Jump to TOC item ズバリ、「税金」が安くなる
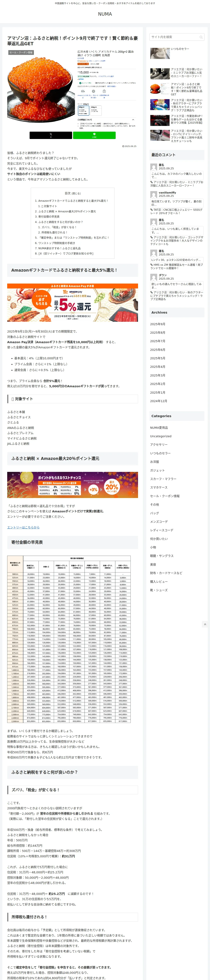 click(x=59, y=227)
